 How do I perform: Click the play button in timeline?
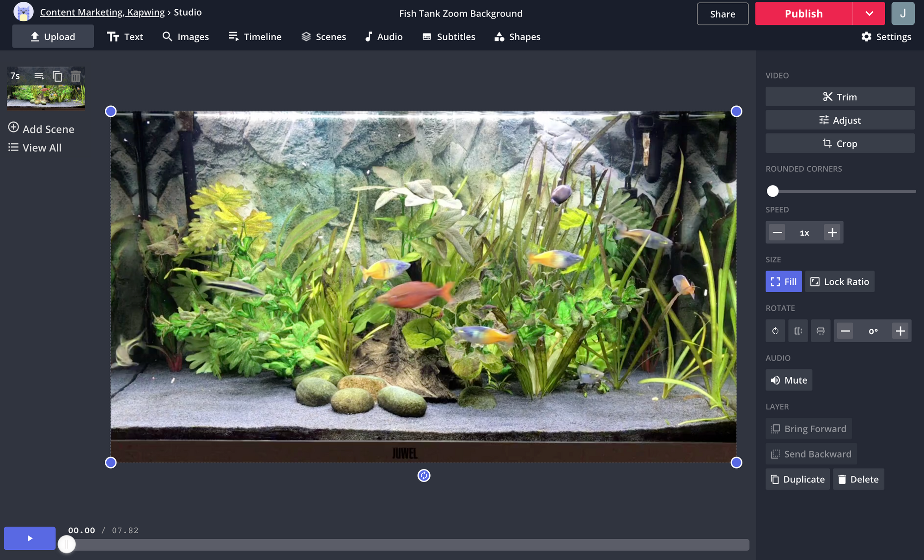tap(29, 539)
